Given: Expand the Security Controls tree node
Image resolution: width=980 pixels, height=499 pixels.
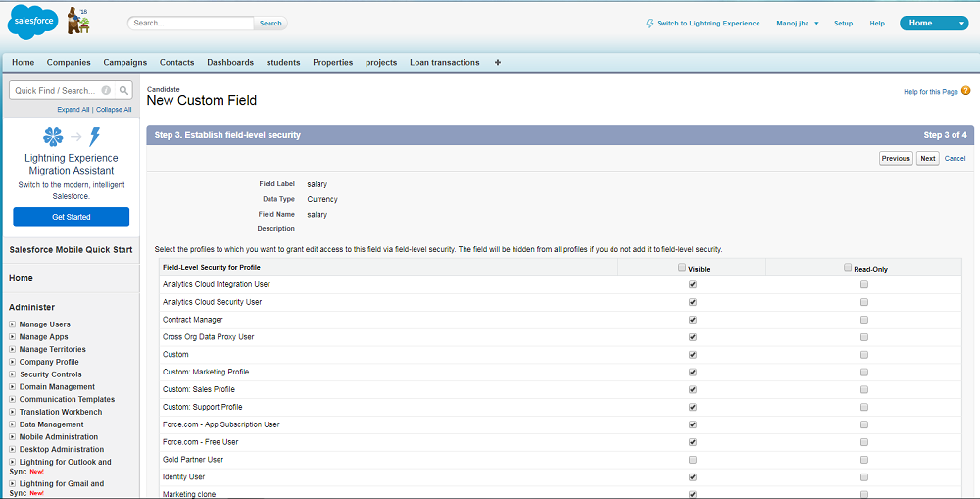Looking at the screenshot, I should 12,374.
